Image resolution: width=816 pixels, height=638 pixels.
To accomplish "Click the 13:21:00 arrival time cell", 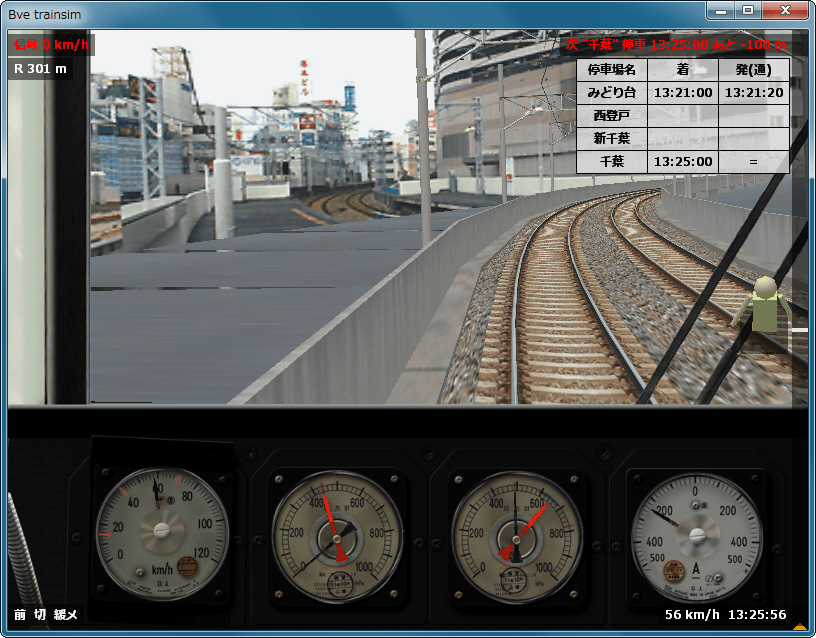I will coord(682,93).
